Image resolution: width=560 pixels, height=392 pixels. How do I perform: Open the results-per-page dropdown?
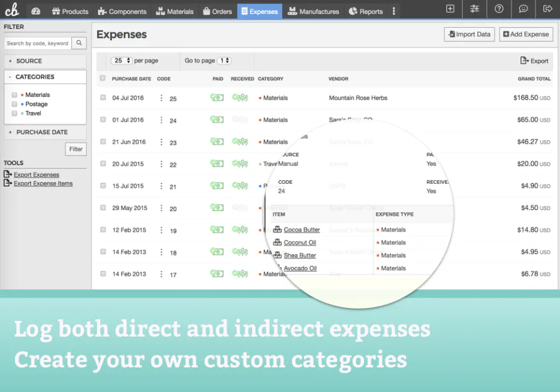121,61
